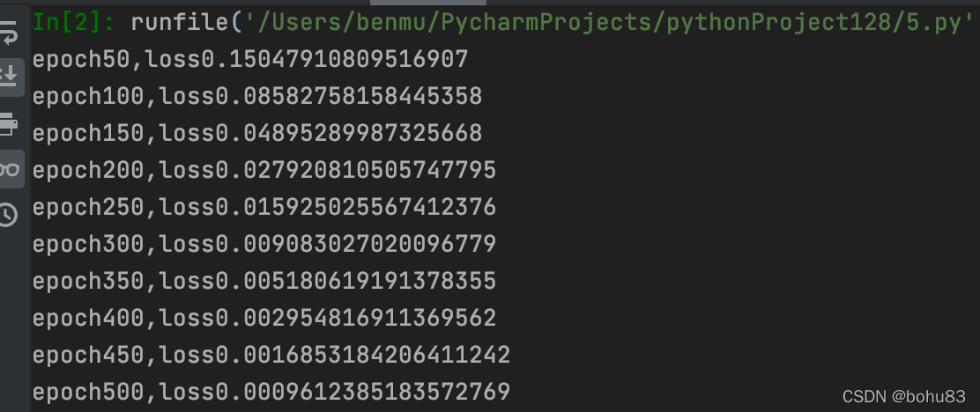Select the epoch350 loss output line
980x412 pixels.
point(264,281)
